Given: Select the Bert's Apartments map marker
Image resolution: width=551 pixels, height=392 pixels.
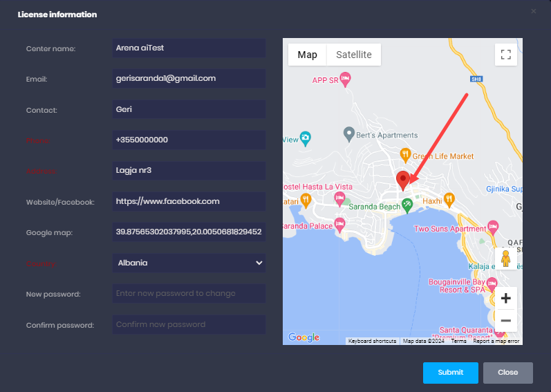Looking at the screenshot, I should point(349,133).
